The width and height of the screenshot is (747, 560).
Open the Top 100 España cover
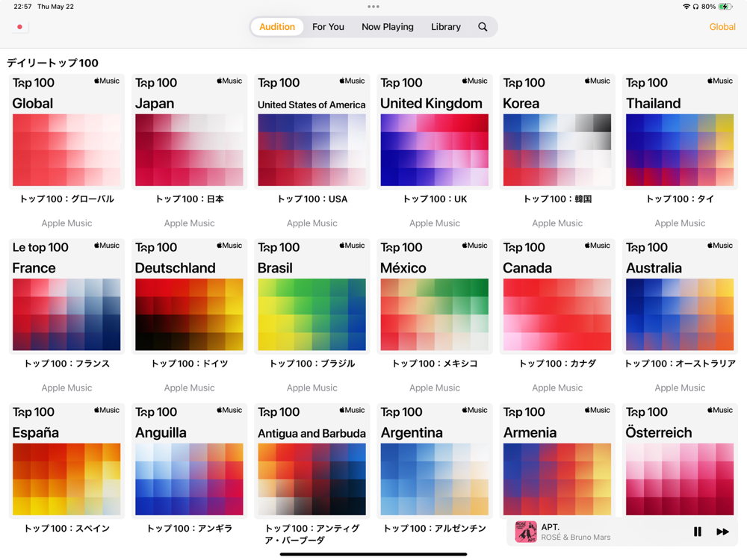tap(66, 461)
